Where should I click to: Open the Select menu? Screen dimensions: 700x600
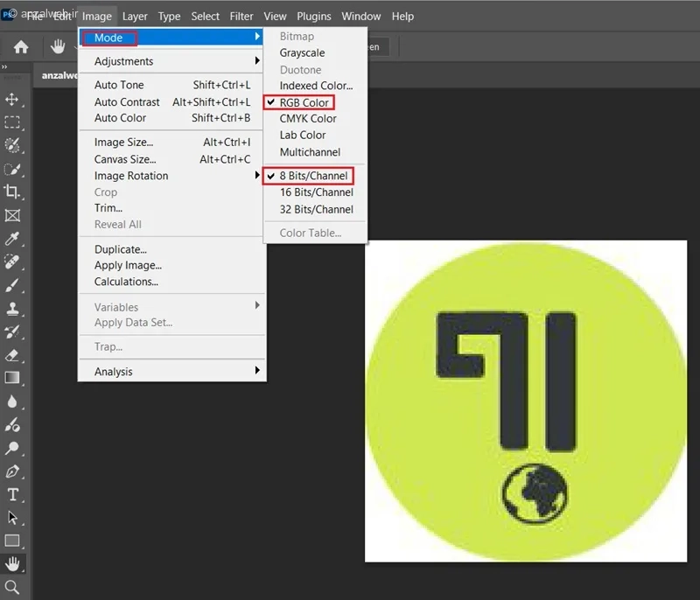206,17
